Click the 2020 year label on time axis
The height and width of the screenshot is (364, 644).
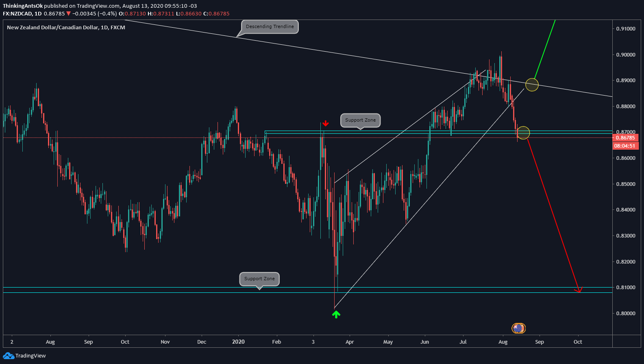[238, 342]
